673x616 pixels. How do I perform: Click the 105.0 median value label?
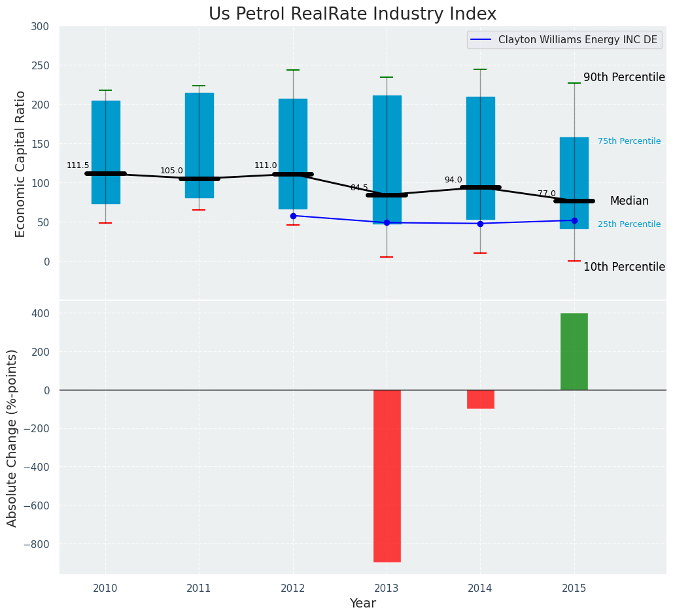tap(171, 171)
